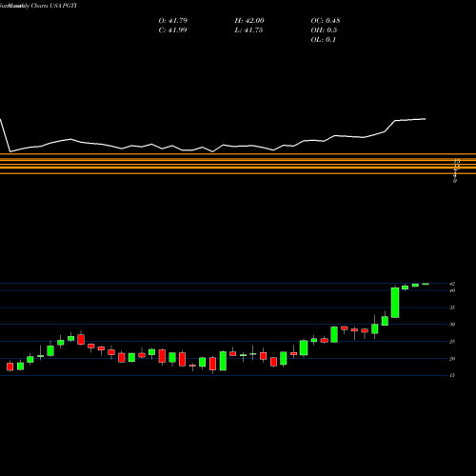
Task: Click the high value H: 42.00
Action: coord(249,21)
